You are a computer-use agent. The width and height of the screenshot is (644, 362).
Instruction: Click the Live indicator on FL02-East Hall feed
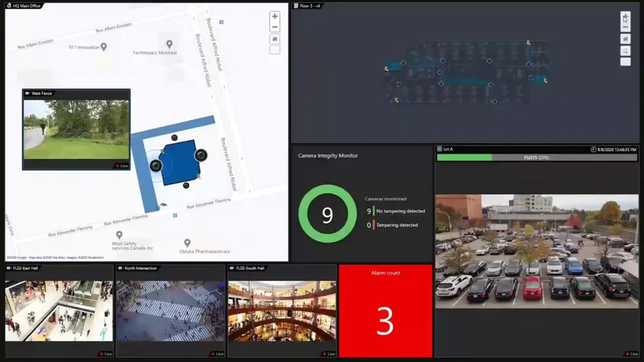[x=105, y=354]
